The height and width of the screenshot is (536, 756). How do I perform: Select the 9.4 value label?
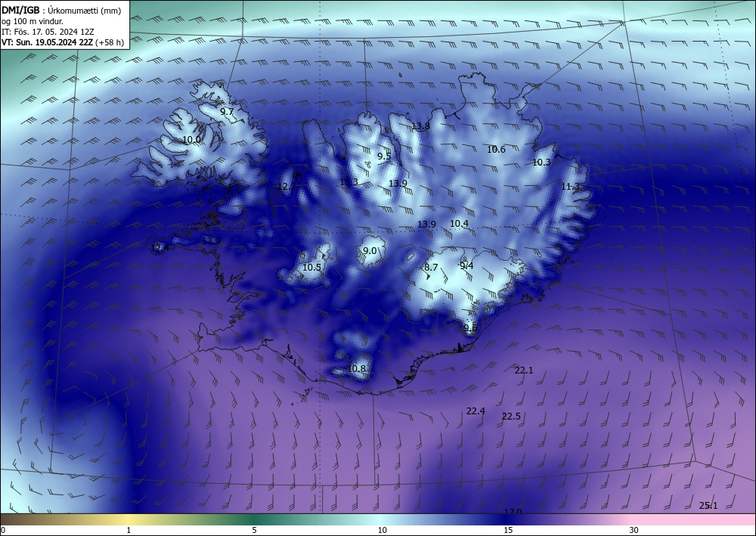pos(466,266)
